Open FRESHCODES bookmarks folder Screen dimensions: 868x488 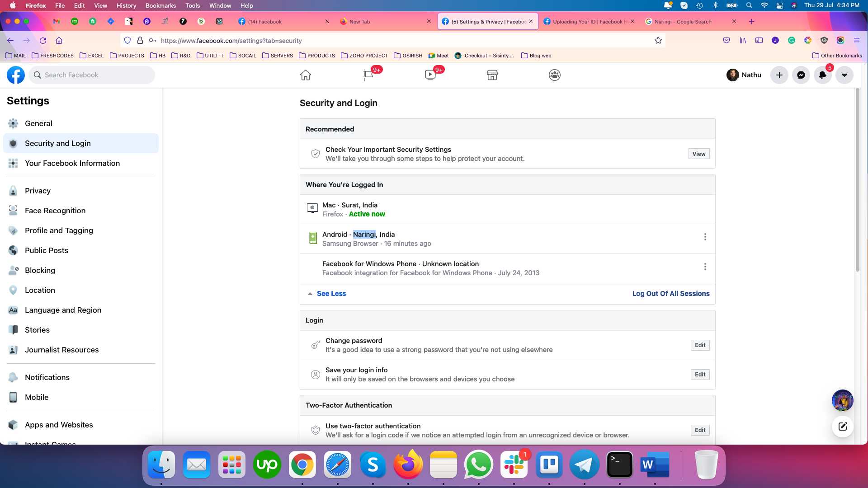coord(52,56)
